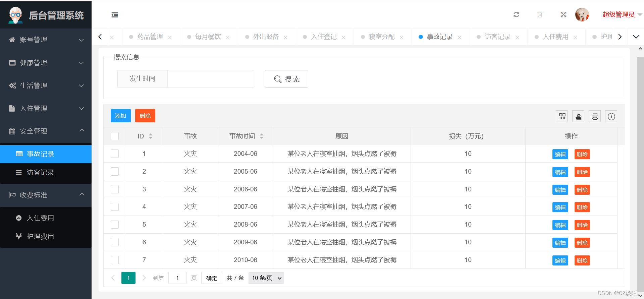Image resolution: width=644 pixels, height=299 pixels.
Task: Open 入住费用 in the sidebar
Action: click(46, 218)
